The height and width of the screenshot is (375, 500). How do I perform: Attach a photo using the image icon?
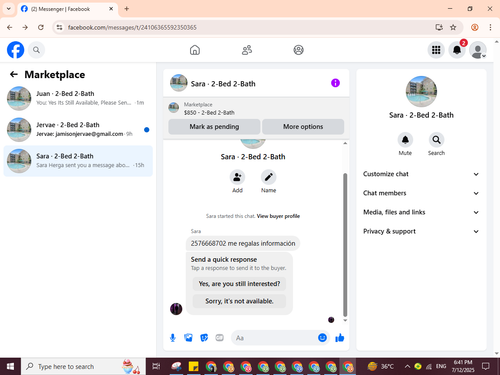coord(188,338)
